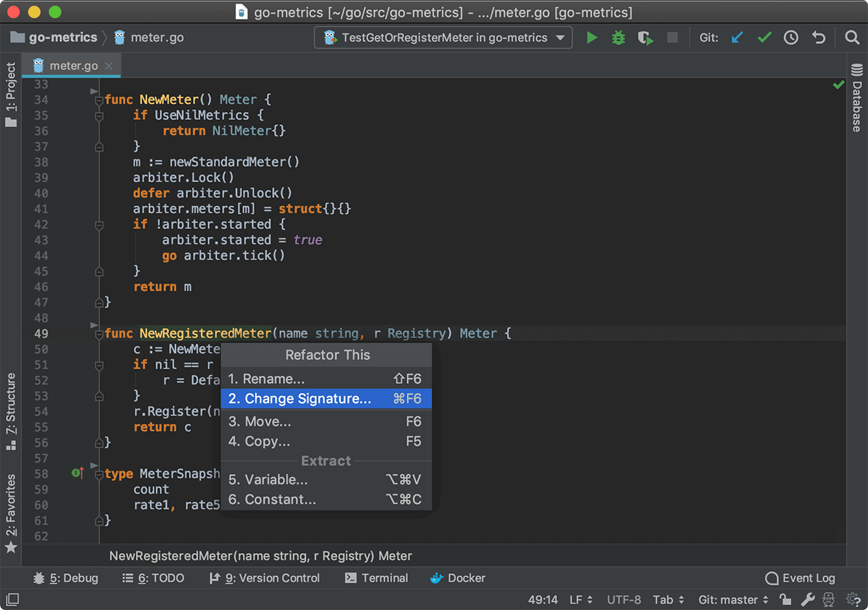Image resolution: width=868 pixels, height=610 pixels.
Task: Run TestGetOrRegisterMeter with the green play icon
Action: [x=592, y=37]
